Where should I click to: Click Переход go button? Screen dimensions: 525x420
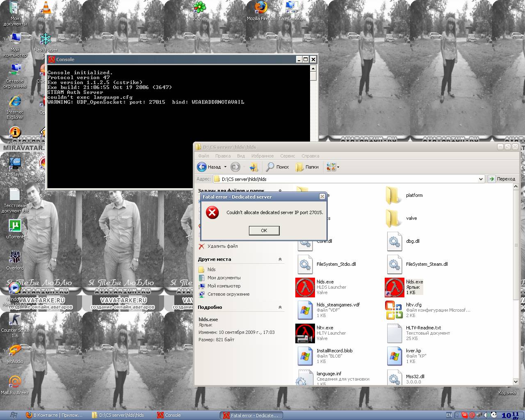pyautogui.click(x=502, y=179)
